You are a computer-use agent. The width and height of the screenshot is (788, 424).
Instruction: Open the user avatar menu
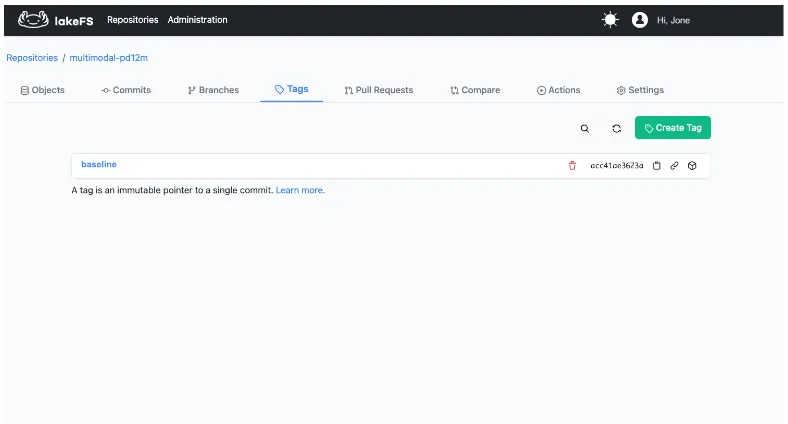(640, 20)
